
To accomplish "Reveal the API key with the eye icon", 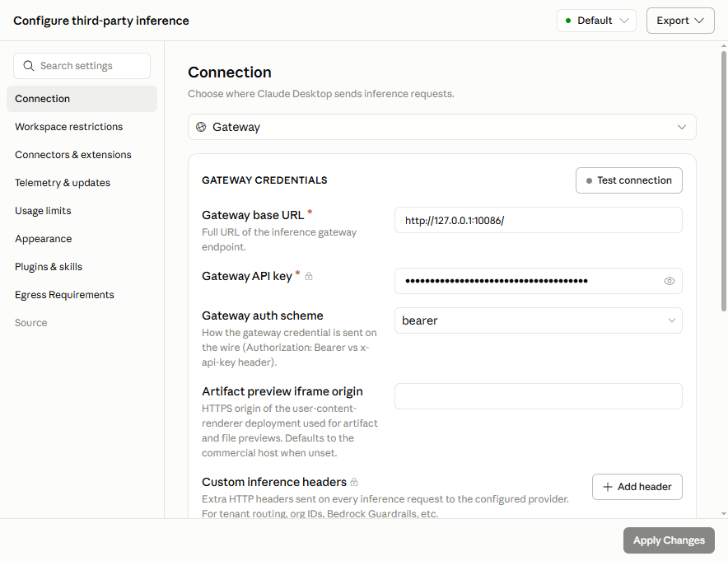I will pyautogui.click(x=669, y=281).
